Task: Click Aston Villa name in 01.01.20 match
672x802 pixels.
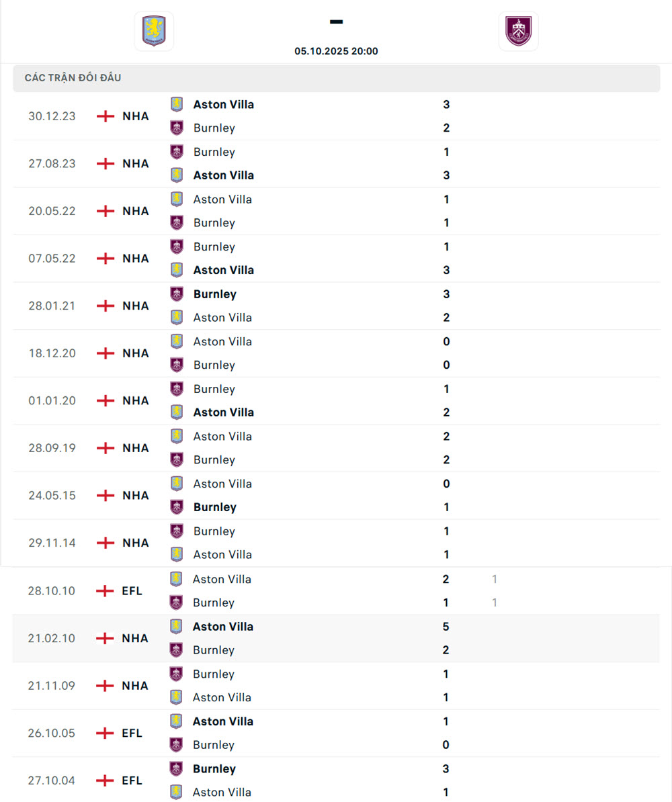Action: 223,412
